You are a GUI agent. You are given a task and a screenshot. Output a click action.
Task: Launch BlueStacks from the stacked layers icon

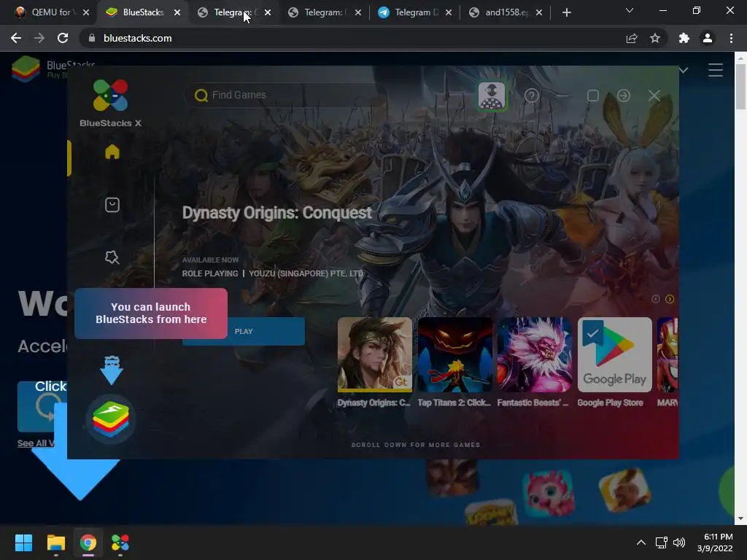click(x=111, y=419)
